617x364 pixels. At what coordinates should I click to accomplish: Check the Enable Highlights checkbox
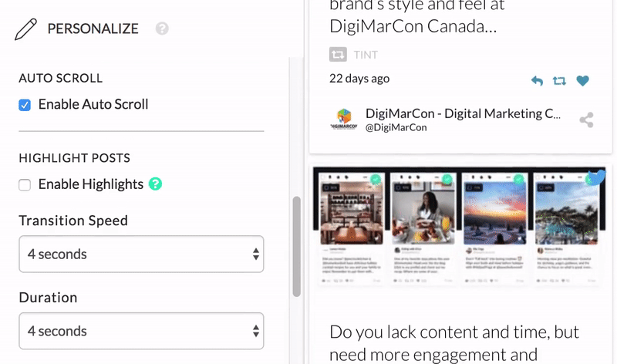click(x=25, y=184)
